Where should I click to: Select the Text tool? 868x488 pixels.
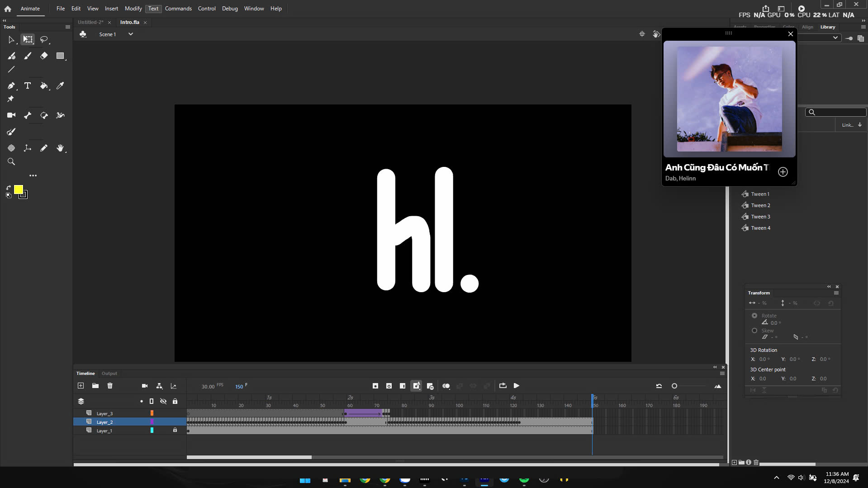coord(28,86)
